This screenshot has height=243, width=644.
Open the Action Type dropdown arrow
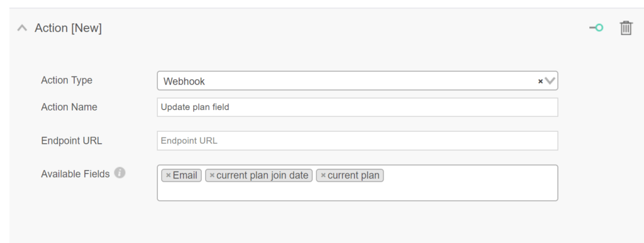(550, 81)
